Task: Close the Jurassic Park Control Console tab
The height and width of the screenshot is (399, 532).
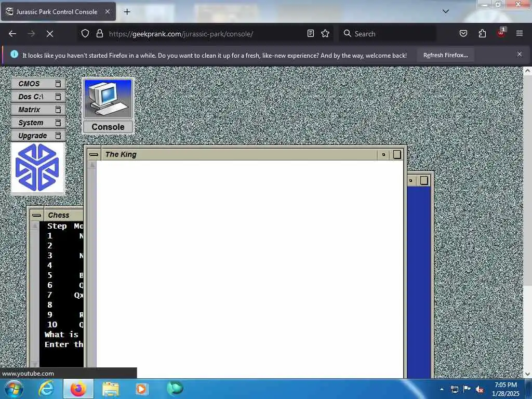Action: pos(107,11)
